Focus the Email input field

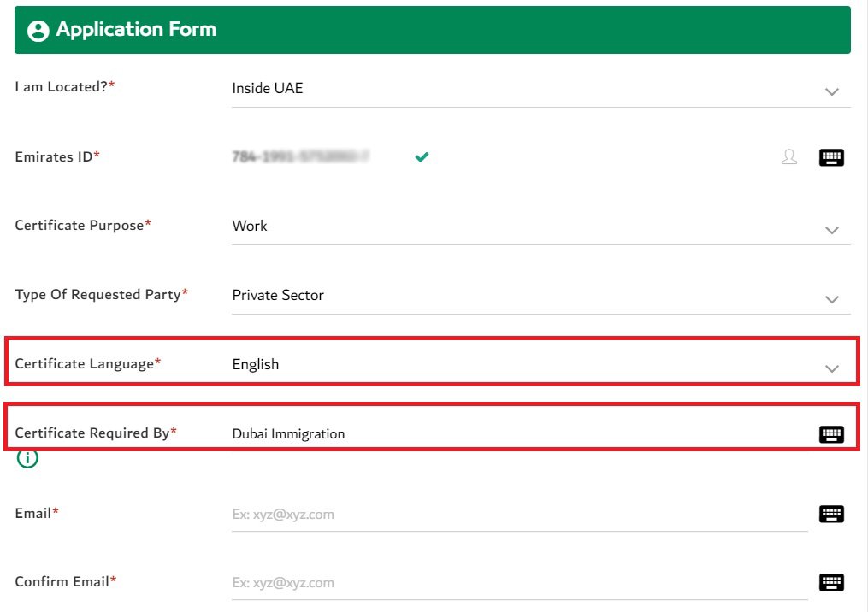pyautogui.click(x=520, y=515)
